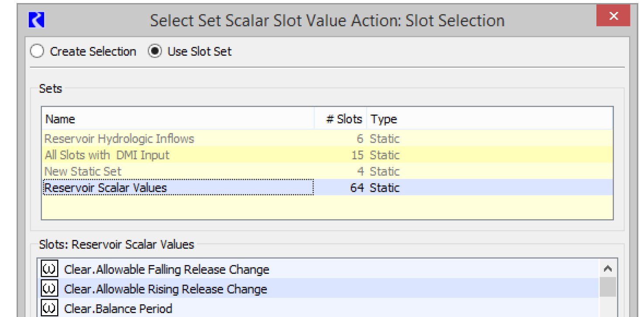Screen dimensions: 644x317
Task: Select the All Slots with DMI Input set
Action: (107, 155)
